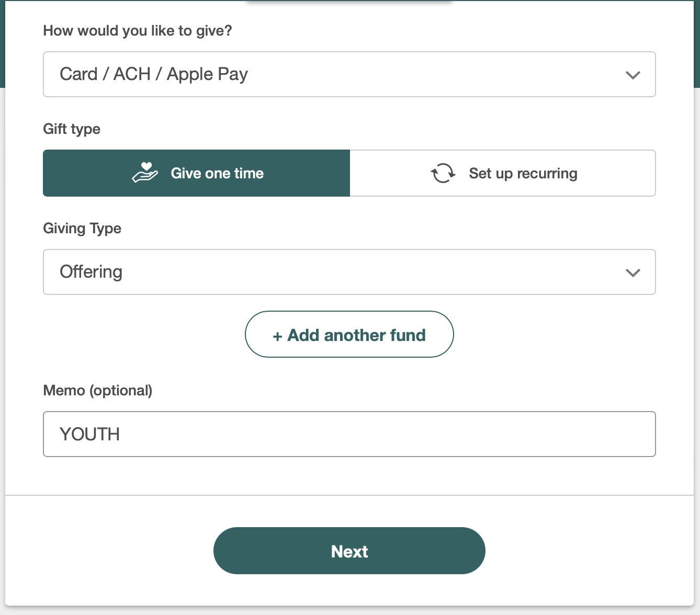The image size is (700, 615).
Task: Click the circular arrows recurring icon
Action: [443, 173]
